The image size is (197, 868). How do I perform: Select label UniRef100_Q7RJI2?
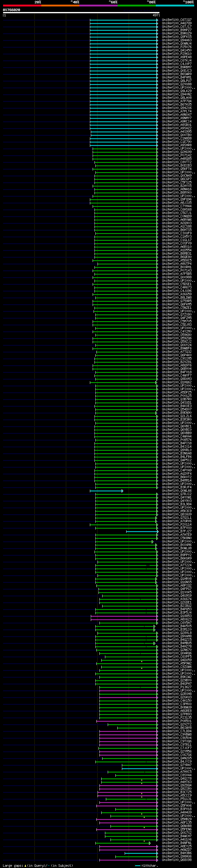[177, 494]
